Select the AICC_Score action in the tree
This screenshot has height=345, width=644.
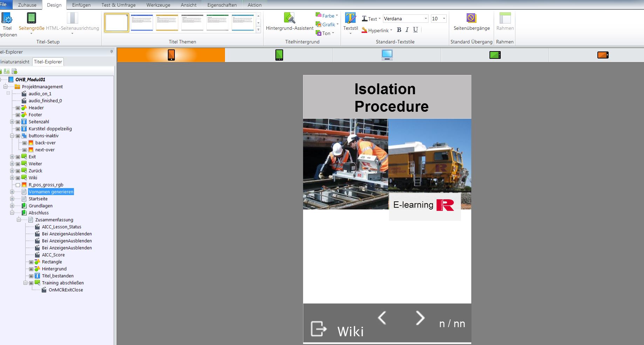point(53,255)
